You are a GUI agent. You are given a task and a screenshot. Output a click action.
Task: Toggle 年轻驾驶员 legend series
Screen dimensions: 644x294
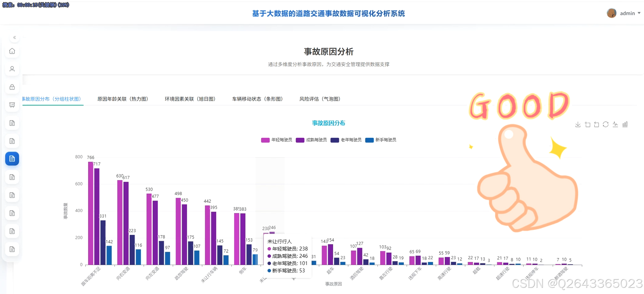coord(276,140)
